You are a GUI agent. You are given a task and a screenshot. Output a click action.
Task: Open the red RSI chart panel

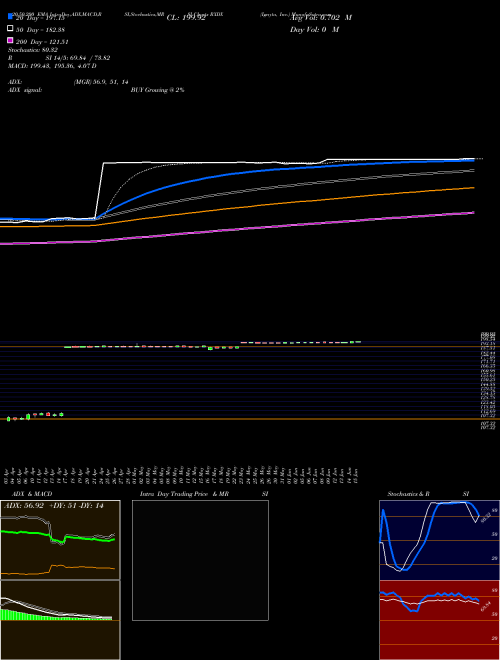click(439, 620)
